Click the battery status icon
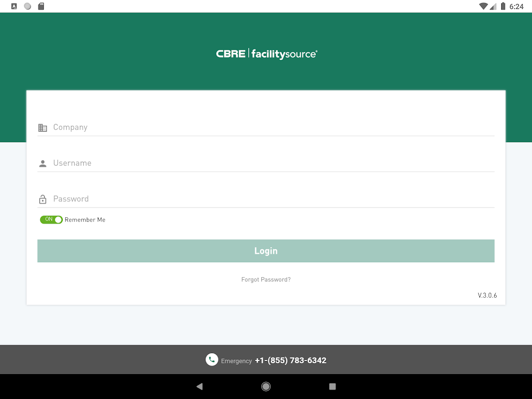This screenshot has width=532, height=399. 503,6
